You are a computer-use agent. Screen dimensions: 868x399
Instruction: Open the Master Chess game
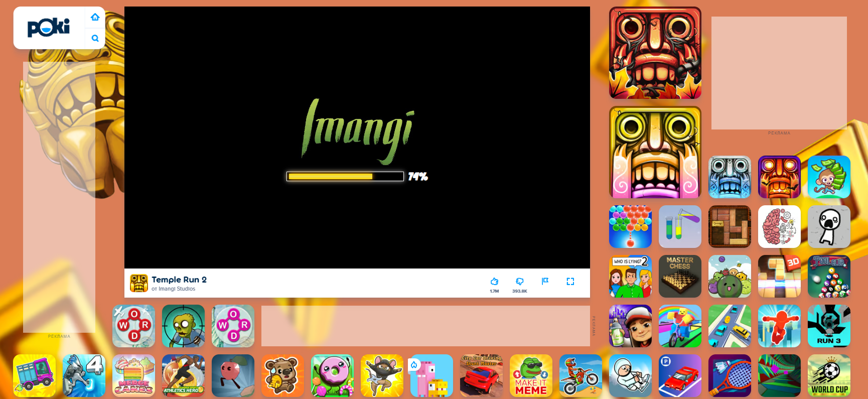point(680,277)
